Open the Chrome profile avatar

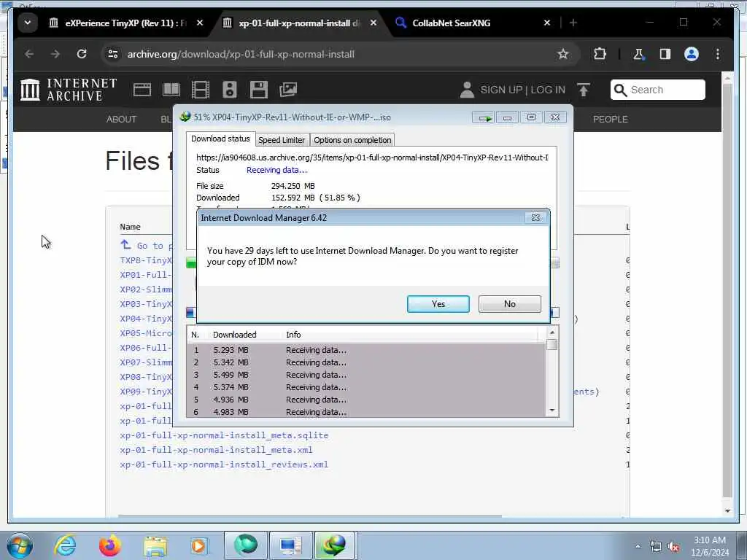pyautogui.click(x=692, y=54)
